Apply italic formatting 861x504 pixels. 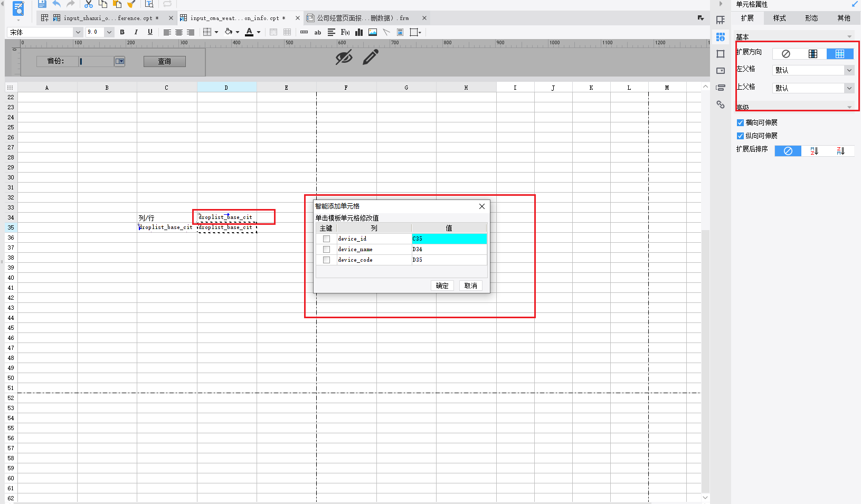pyautogui.click(x=136, y=32)
